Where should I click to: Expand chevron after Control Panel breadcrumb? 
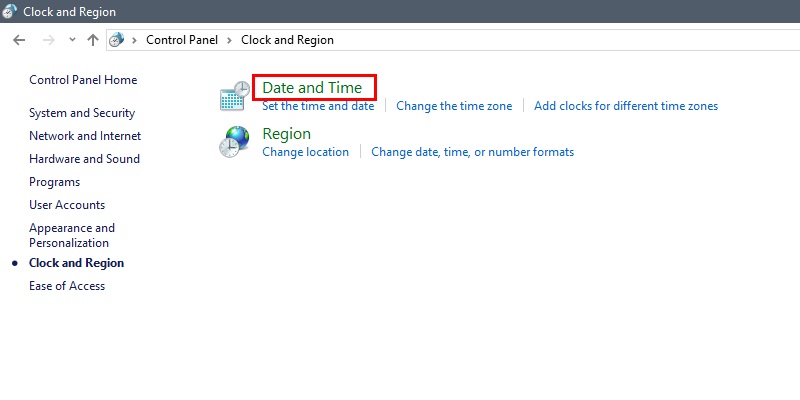pyautogui.click(x=230, y=40)
